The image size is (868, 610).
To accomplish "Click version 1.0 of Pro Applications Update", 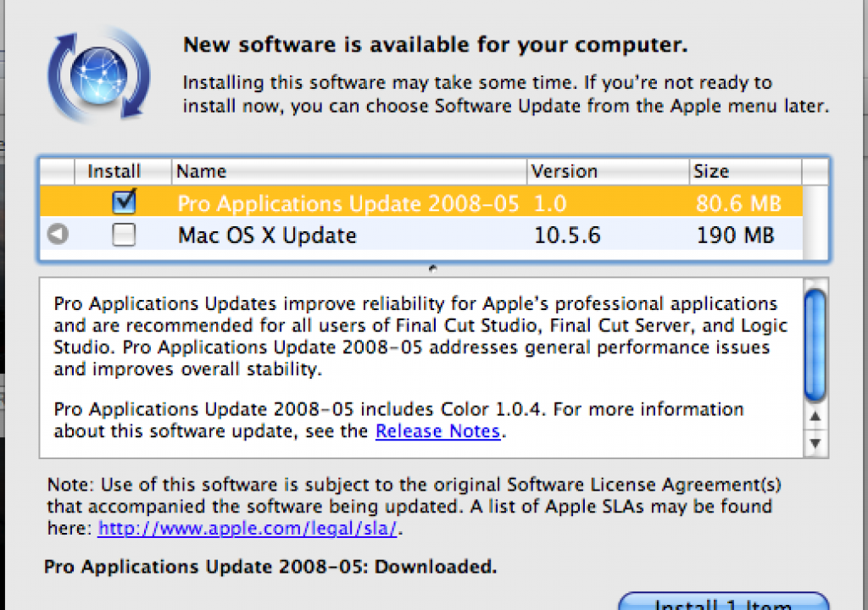I will point(550,203).
